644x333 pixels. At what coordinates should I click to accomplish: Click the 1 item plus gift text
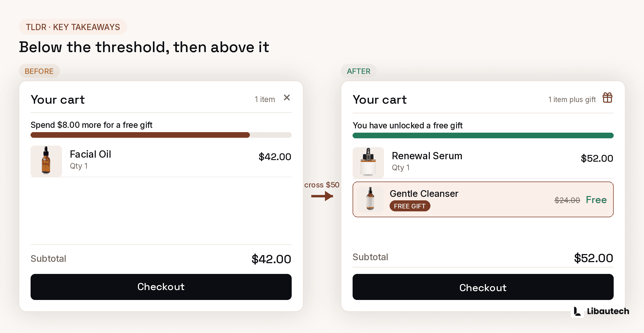click(572, 100)
